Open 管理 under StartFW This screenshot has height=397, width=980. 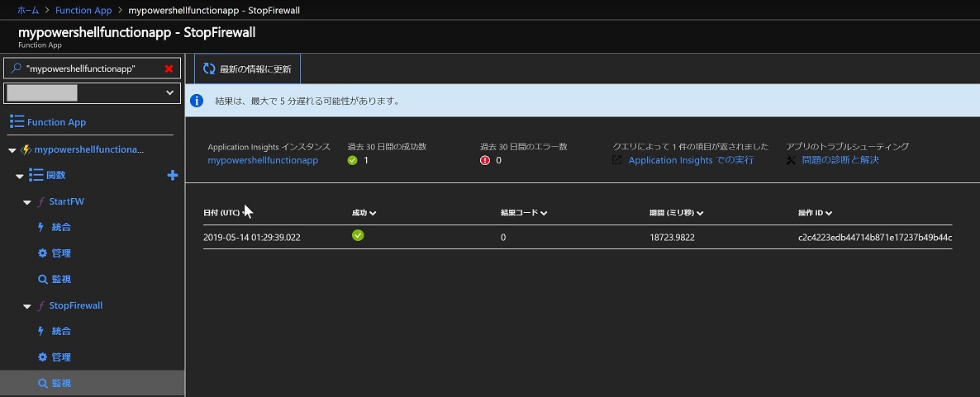[x=61, y=253]
